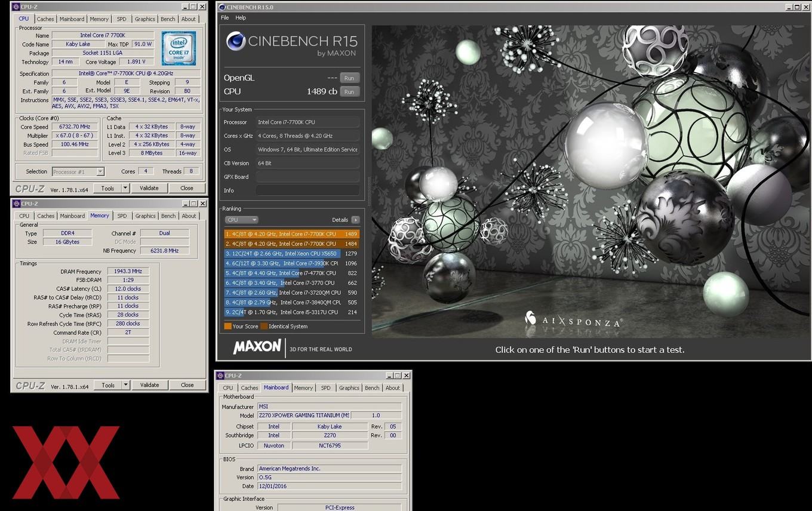Expand the Processor #1 selection dropdown
Screen dimensions: 812x511
click(x=100, y=172)
